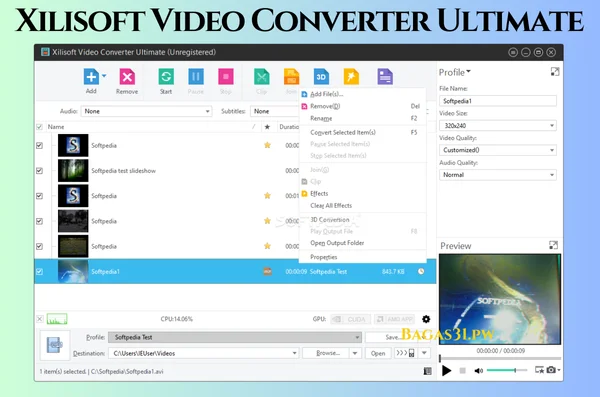
Task: Mute the preview volume speaker icon
Action: (478, 371)
